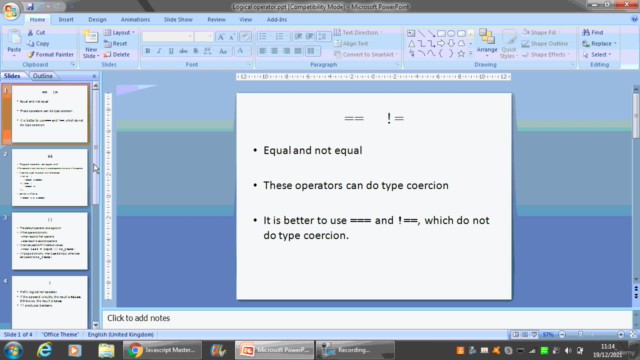Toggle Bold formatting

click(x=148, y=51)
